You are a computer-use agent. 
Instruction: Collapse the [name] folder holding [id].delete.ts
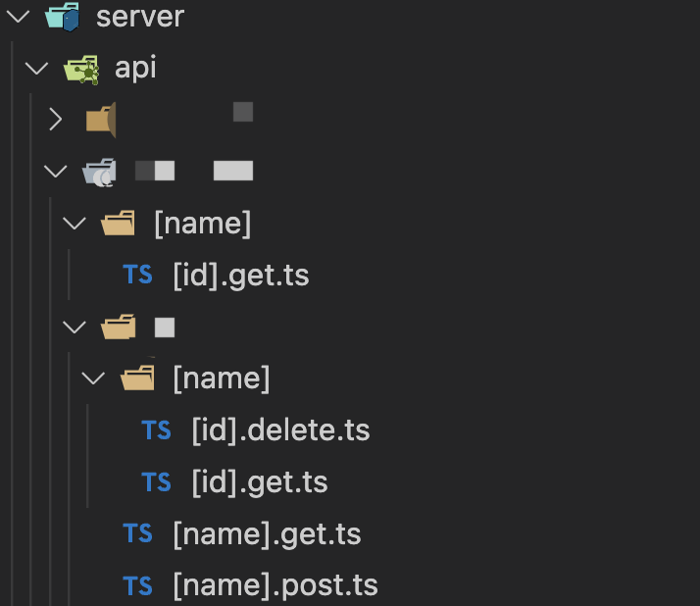pos(93,379)
